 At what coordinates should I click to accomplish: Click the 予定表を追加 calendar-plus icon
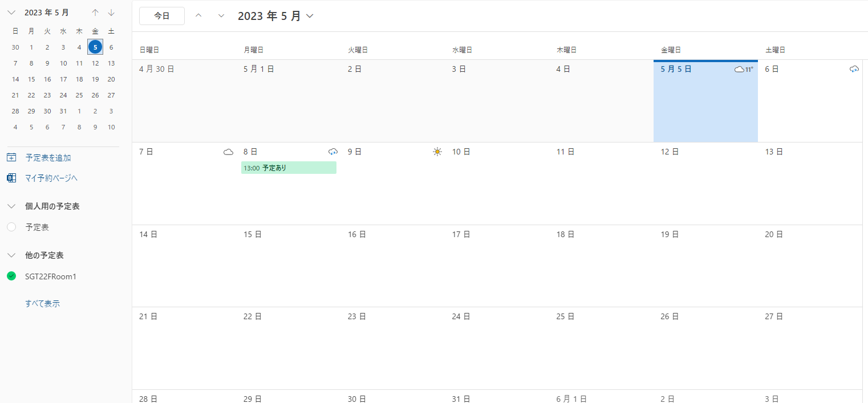point(11,157)
